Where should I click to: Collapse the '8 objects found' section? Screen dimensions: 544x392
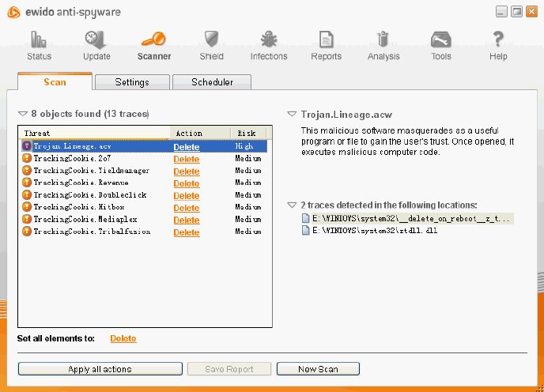tap(23, 115)
